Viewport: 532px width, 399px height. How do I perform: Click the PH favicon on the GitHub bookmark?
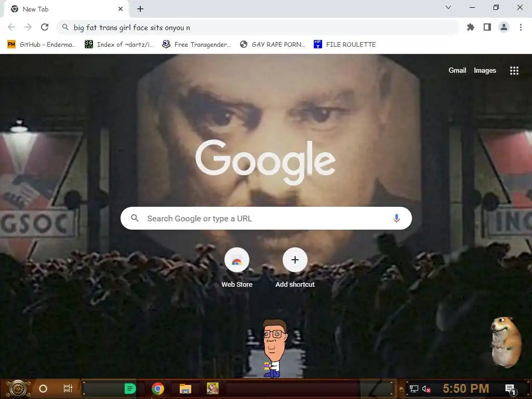click(11, 45)
